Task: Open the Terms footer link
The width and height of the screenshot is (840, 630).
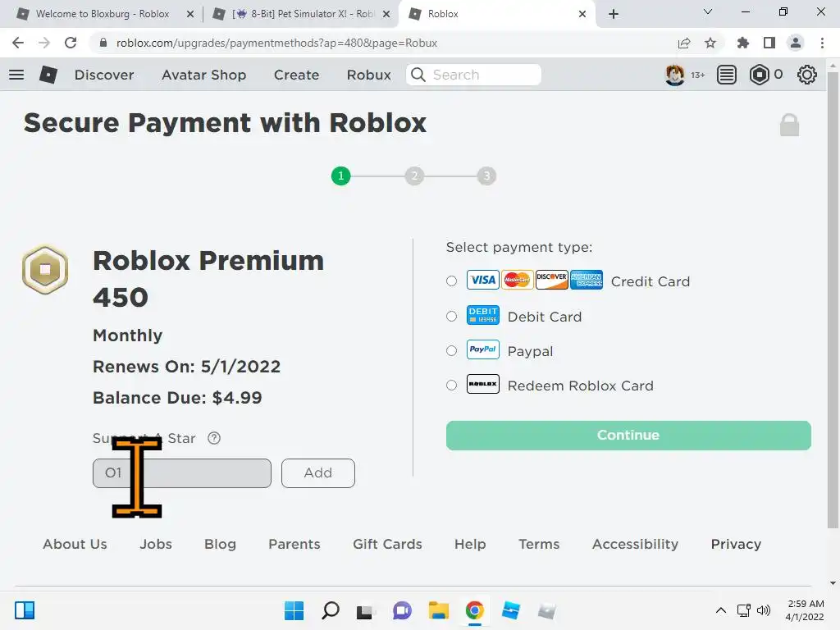Action: [x=539, y=544]
